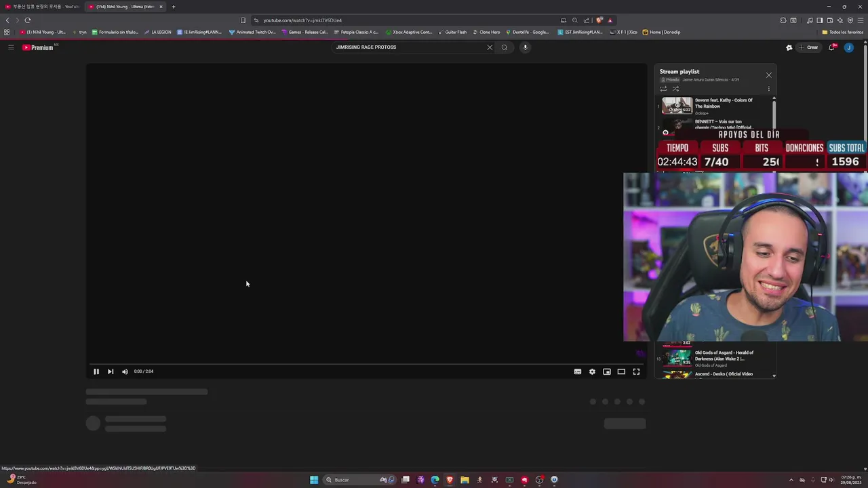Skip to the next video in player
The width and height of the screenshot is (868, 488).
point(111,371)
